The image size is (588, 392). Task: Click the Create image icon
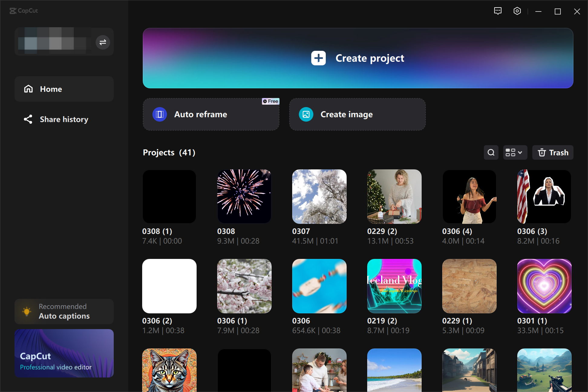(306, 114)
